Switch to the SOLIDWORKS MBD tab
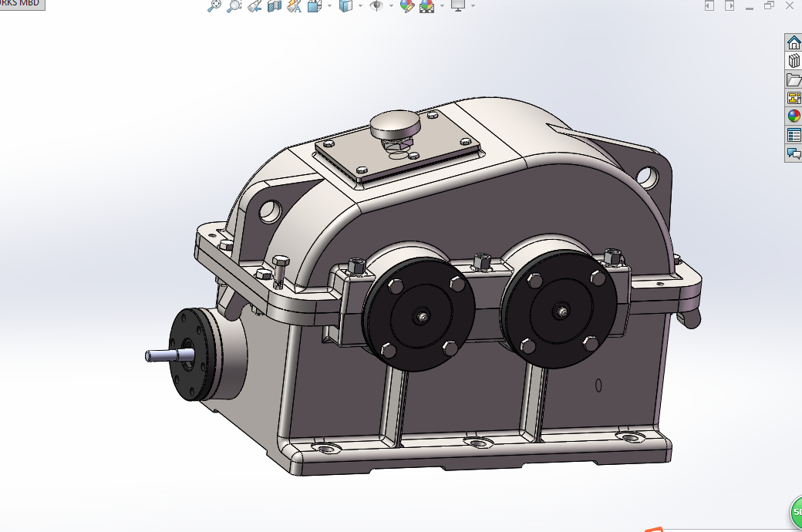This screenshot has width=802, height=532. click(x=22, y=4)
